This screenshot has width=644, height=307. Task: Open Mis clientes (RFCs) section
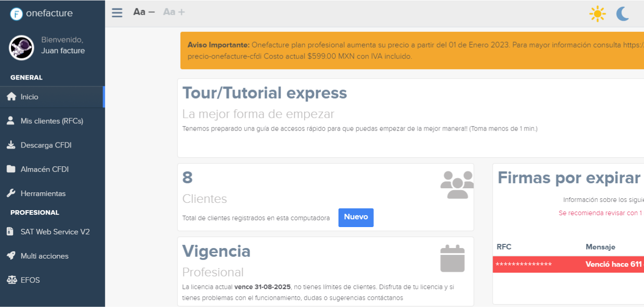pyautogui.click(x=52, y=121)
